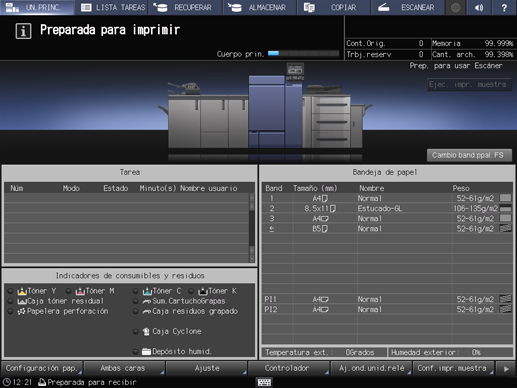Click the Memoria 99.999% value

[499, 43]
